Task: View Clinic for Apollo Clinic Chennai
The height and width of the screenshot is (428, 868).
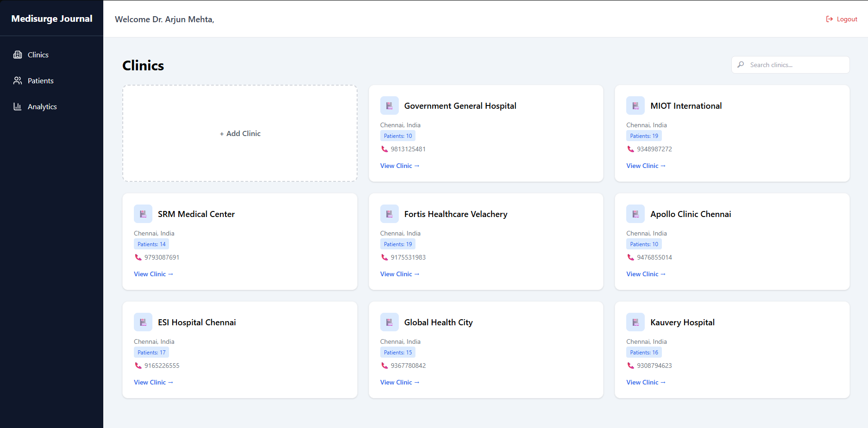Action: coord(646,274)
